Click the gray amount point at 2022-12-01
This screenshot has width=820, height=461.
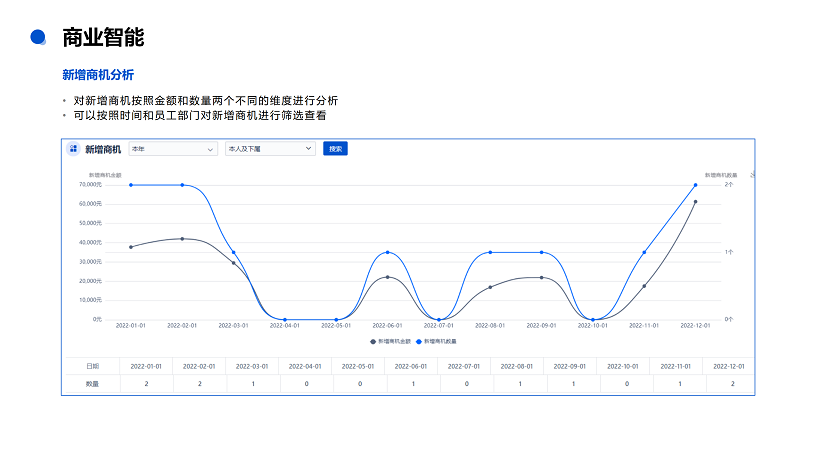[695, 202]
